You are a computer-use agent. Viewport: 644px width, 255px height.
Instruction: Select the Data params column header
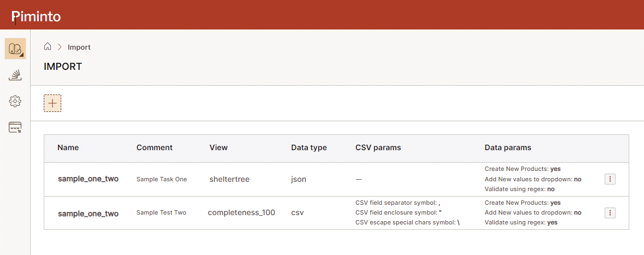[x=508, y=147]
